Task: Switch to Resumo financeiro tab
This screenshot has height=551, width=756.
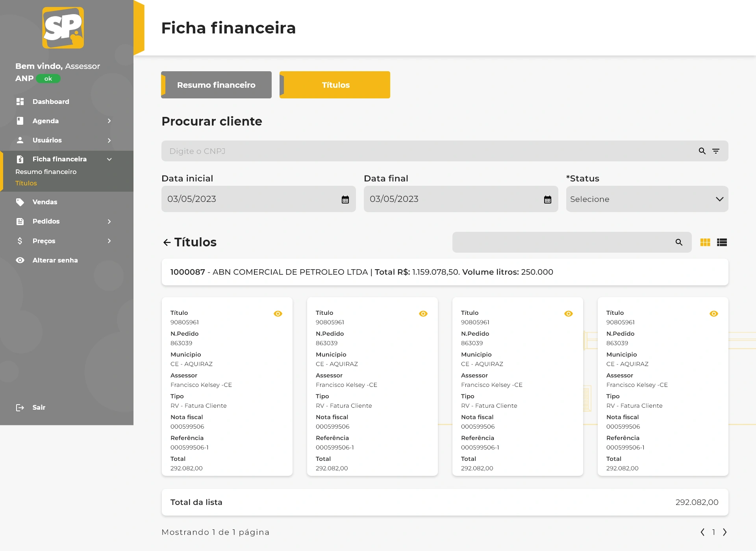Action: click(216, 85)
